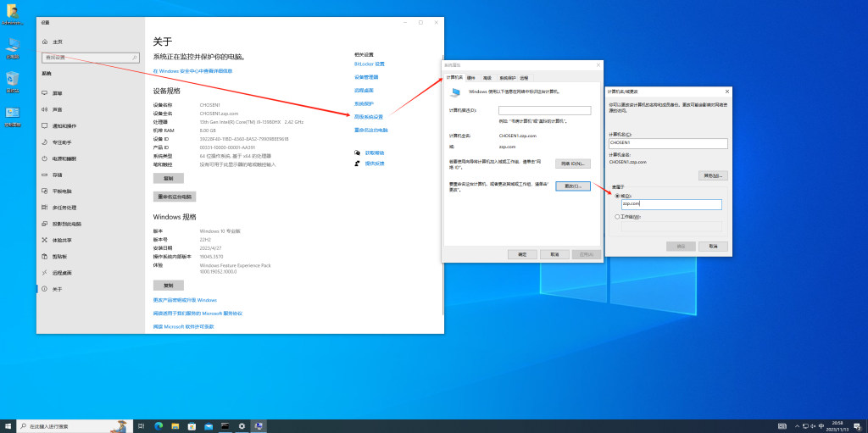Open the BitLocker 设置 link

click(369, 64)
